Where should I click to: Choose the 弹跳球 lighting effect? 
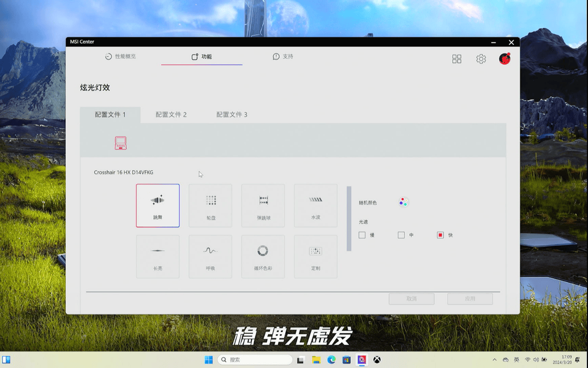[263, 206]
